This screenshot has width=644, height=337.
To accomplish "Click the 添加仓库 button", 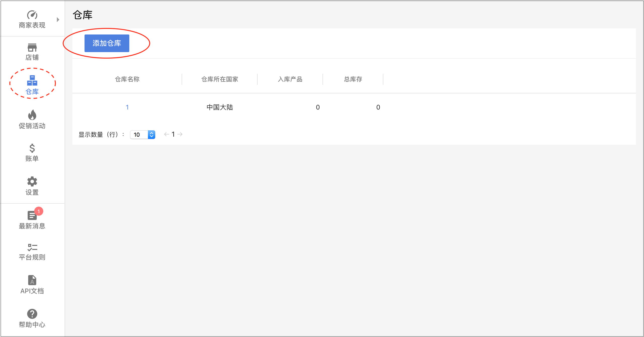I will point(107,43).
